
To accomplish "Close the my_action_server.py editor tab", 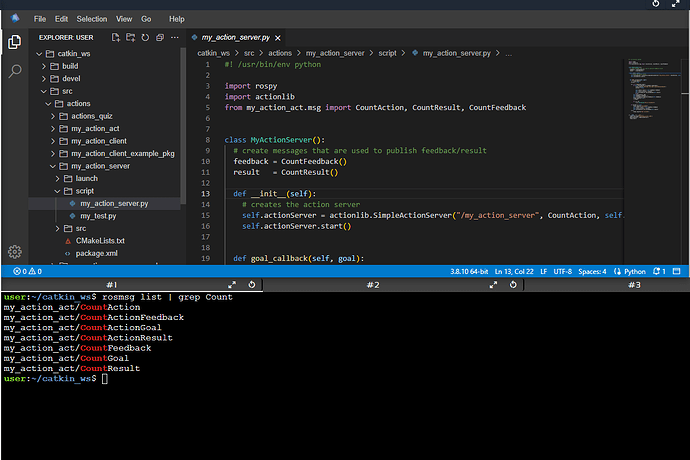I will 278,38.
